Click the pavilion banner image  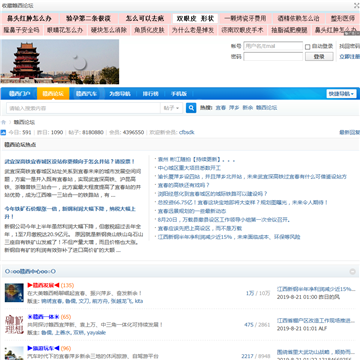pyautogui.click(x=60, y=62)
